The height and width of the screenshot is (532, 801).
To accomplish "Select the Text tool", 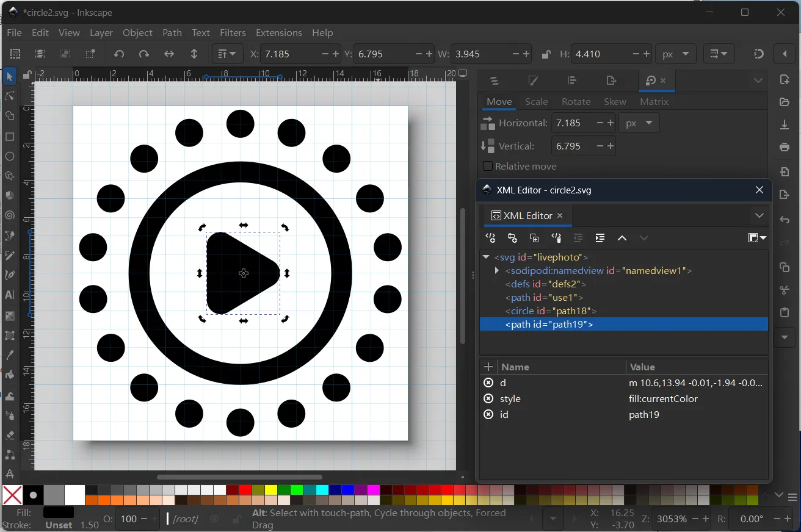I will click(x=9, y=295).
